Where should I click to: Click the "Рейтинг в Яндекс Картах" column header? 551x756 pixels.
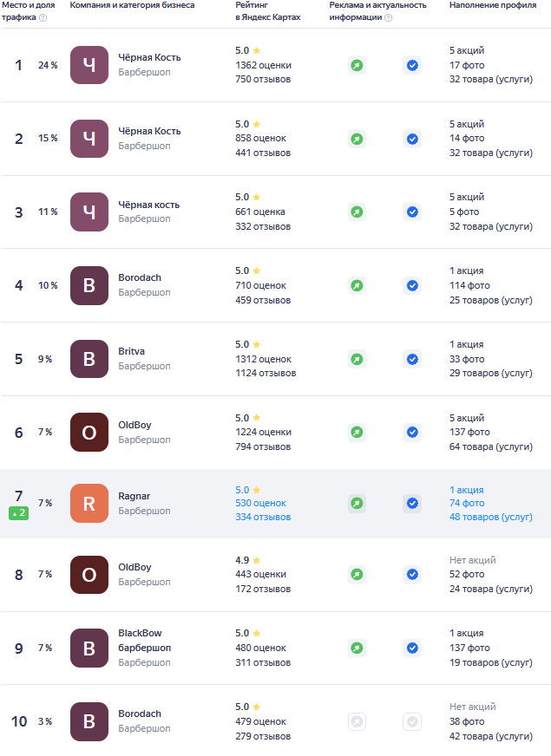pyautogui.click(x=267, y=11)
